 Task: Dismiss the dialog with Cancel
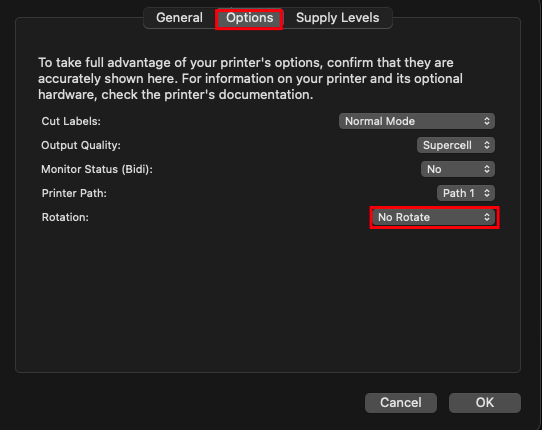pyautogui.click(x=401, y=403)
